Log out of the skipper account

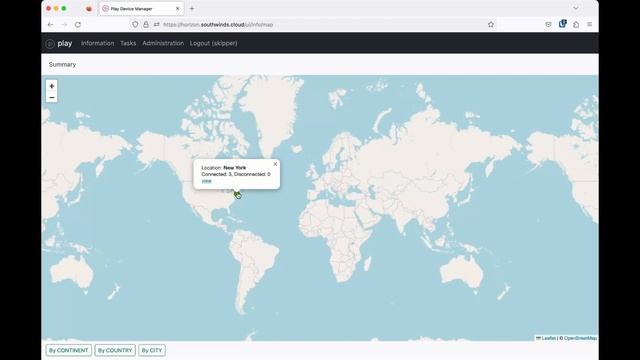coord(213,43)
